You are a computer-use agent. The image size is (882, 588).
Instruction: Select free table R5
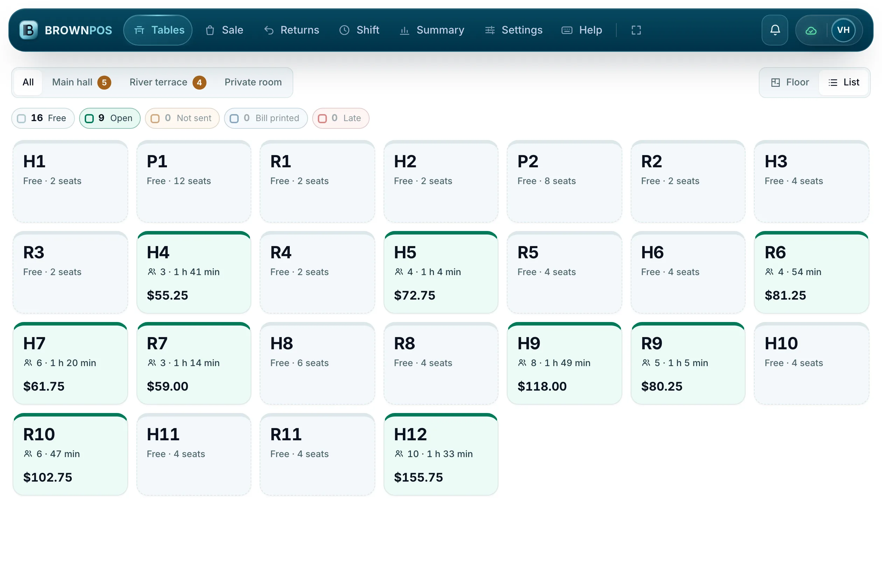pyautogui.click(x=564, y=273)
